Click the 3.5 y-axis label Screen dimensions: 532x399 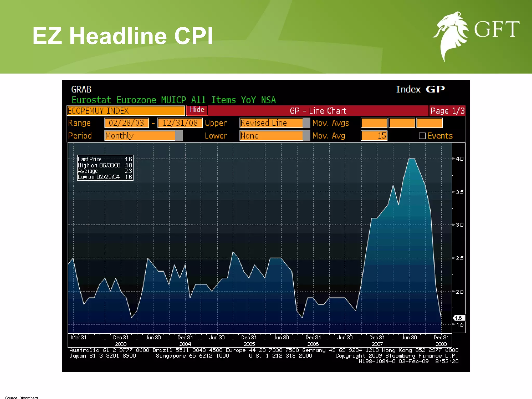click(x=460, y=192)
